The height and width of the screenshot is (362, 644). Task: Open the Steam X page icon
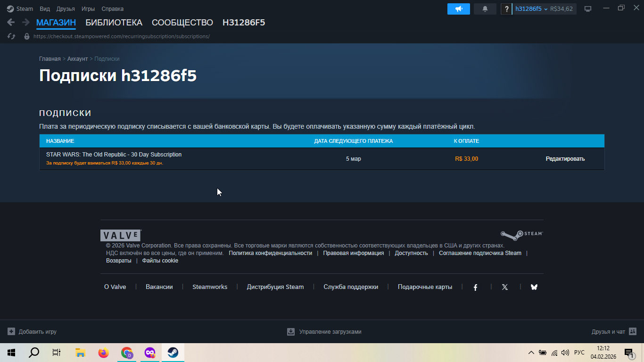(x=505, y=287)
